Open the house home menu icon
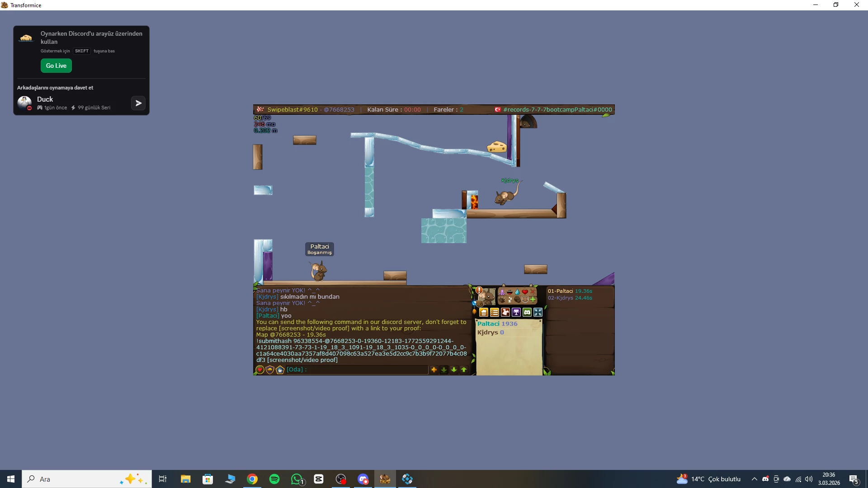The width and height of the screenshot is (868, 488). (484, 312)
